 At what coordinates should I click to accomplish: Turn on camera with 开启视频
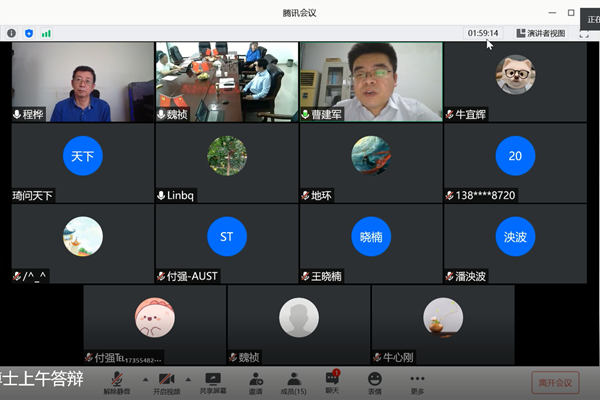(x=166, y=382)
